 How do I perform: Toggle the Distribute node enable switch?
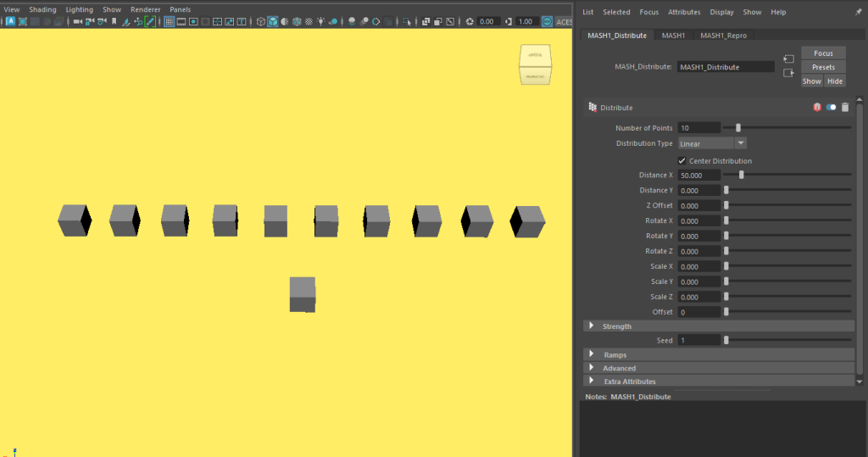click(x=831, y=108)
